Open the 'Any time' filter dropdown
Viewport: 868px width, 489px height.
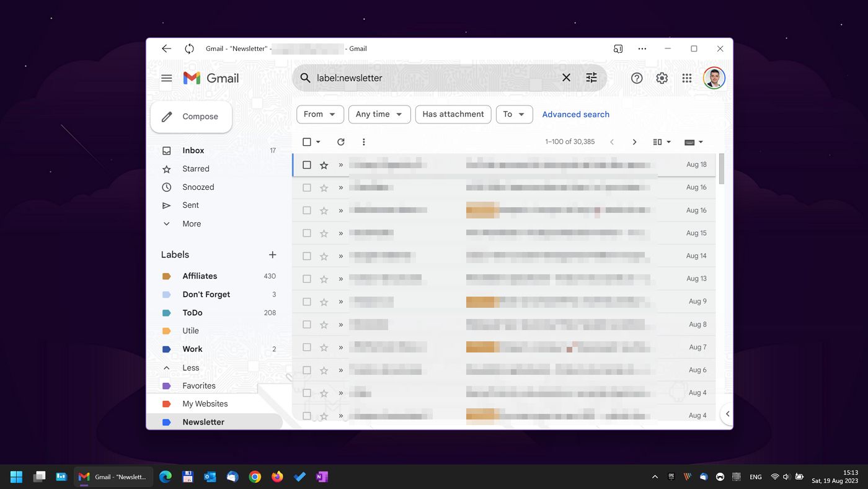click(x=379, y=114)
